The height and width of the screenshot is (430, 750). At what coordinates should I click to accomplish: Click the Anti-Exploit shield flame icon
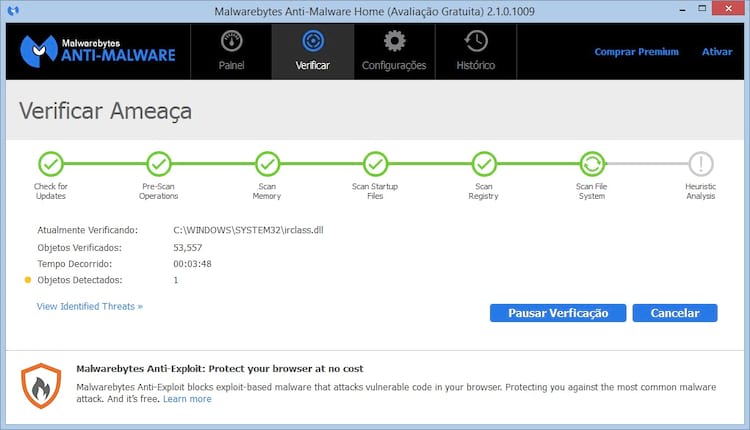[41, 386]
